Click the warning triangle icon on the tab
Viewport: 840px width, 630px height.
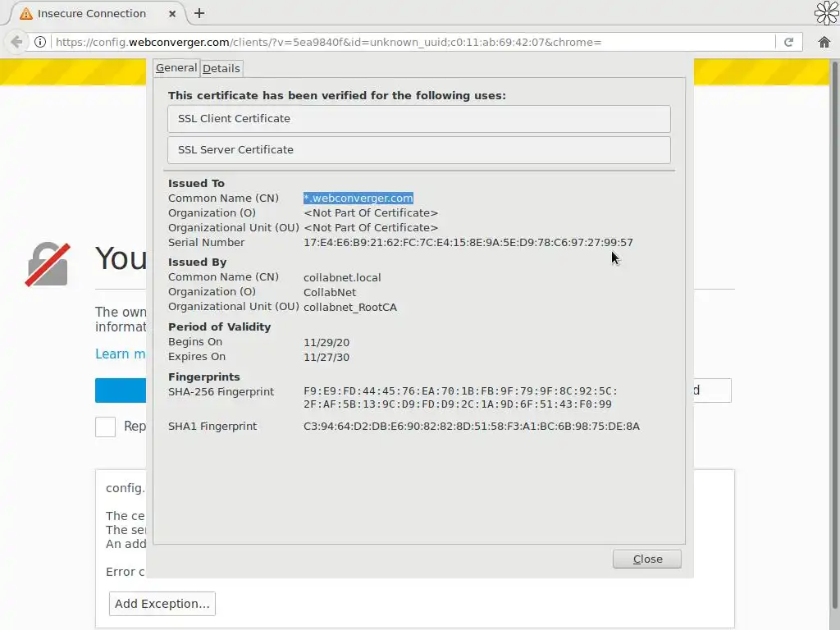click(x=25, y=13)
